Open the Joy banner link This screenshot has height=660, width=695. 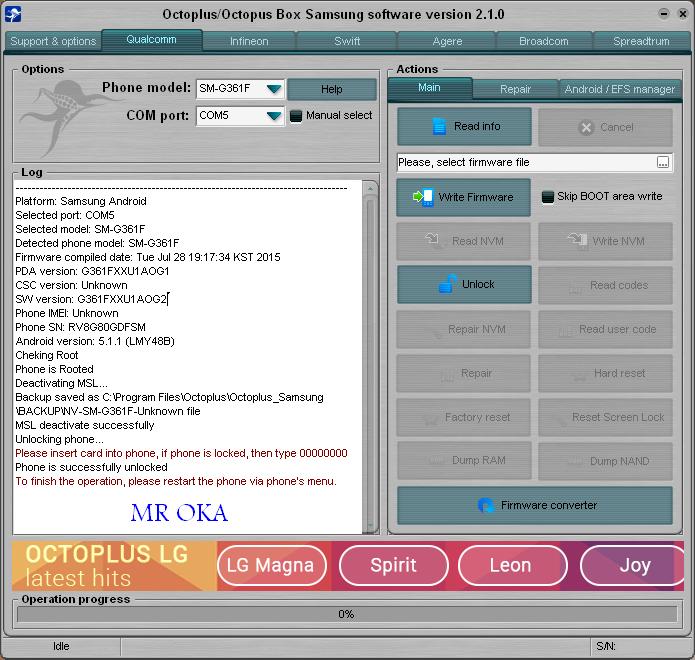(x=633, y=566)
